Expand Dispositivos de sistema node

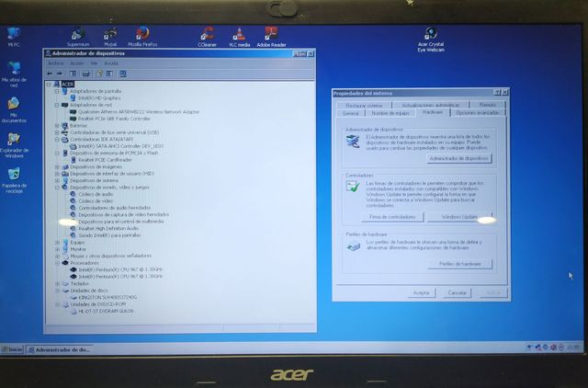[x=57, y=180]
